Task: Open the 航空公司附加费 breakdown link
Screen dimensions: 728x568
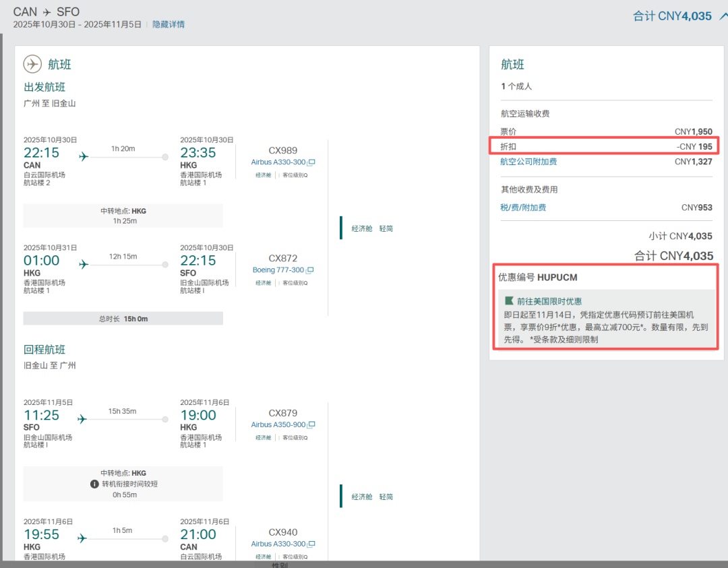Action: tap(528, 162)
